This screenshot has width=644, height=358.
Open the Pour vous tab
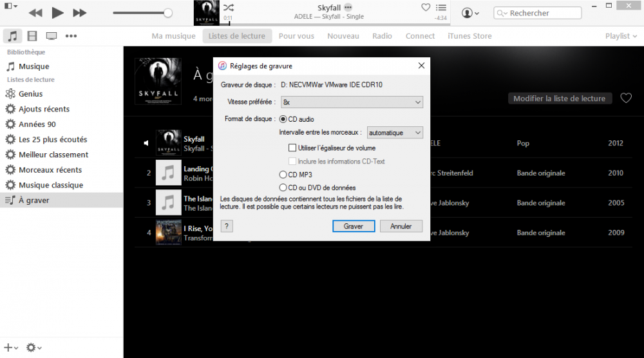[x=296, y=36]
